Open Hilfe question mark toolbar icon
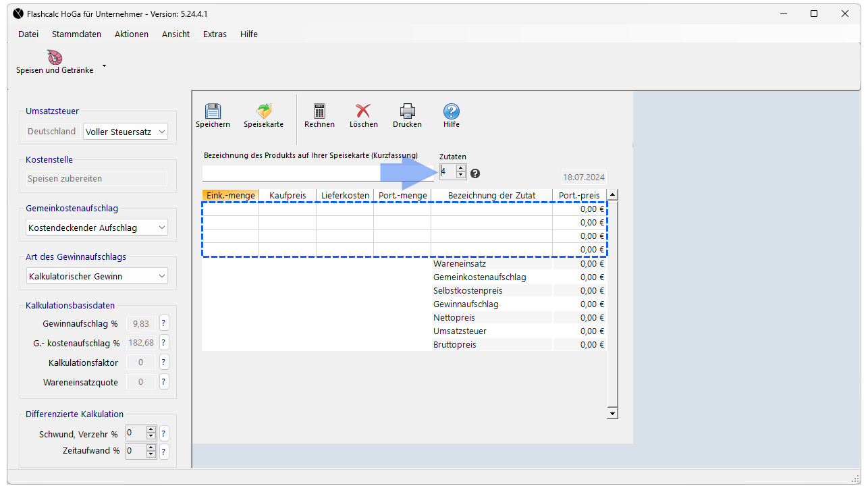The width and height of the screenshot is (868, 488). (451, 112)
